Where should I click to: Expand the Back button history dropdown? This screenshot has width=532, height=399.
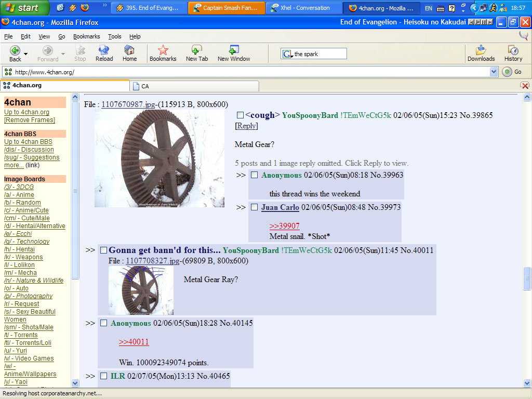24,55
